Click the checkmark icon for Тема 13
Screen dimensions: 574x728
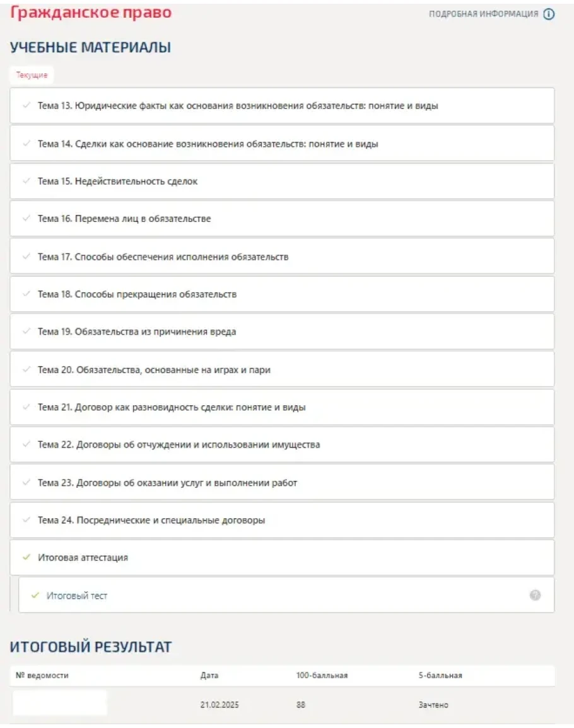coord(26,106)
